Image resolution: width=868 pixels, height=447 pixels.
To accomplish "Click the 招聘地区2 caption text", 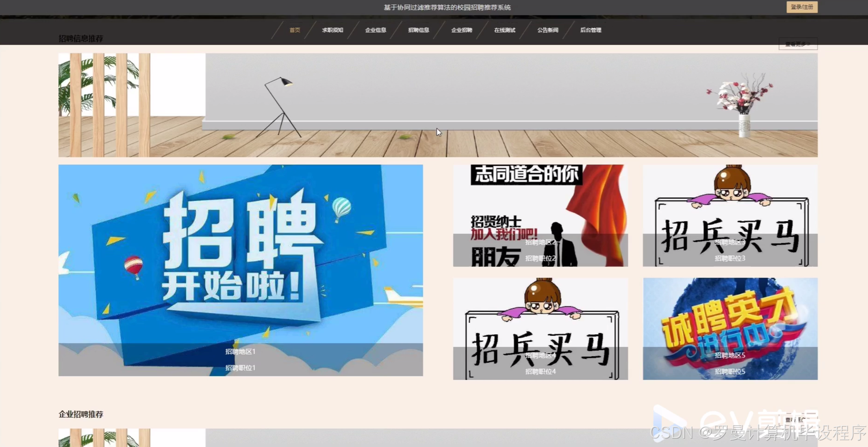I will 540,242.
